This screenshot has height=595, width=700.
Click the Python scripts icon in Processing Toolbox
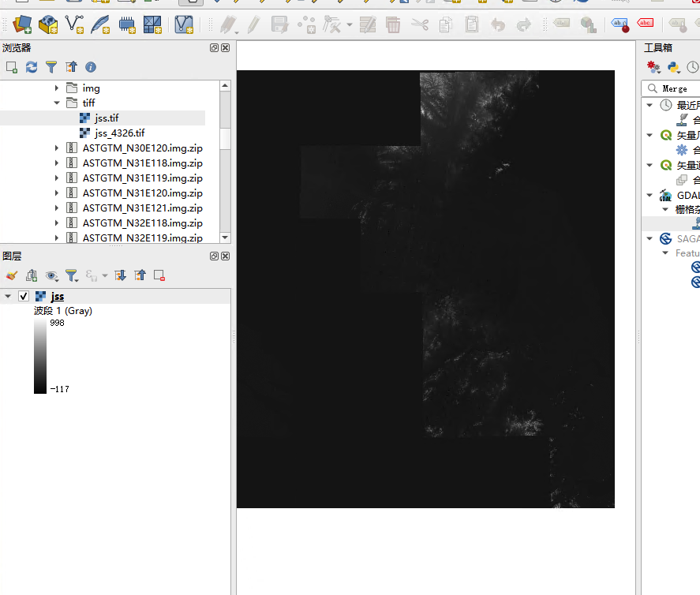click(673, 66)
